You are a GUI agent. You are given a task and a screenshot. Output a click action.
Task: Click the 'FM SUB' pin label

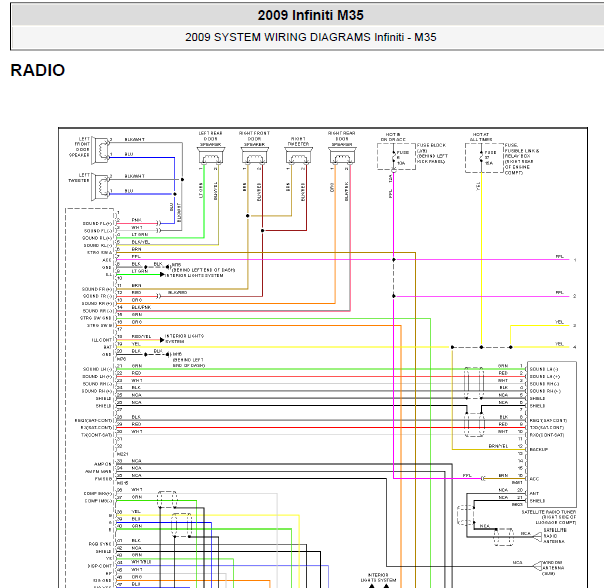coord(103,479)
